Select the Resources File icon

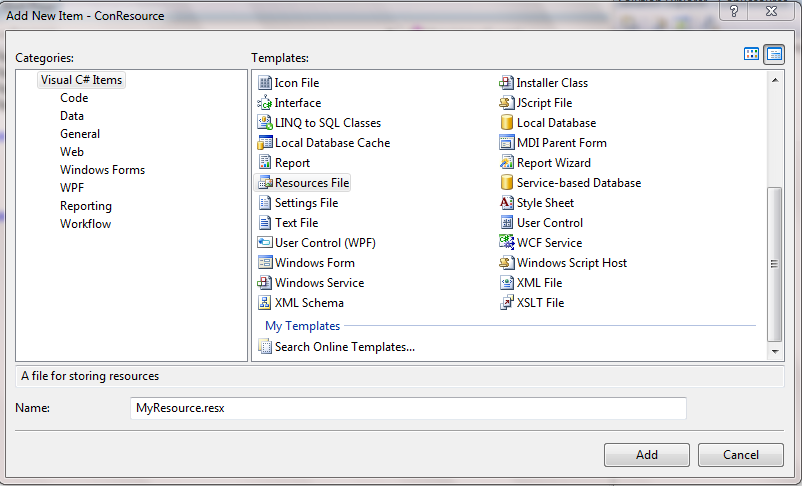[265, 183]
